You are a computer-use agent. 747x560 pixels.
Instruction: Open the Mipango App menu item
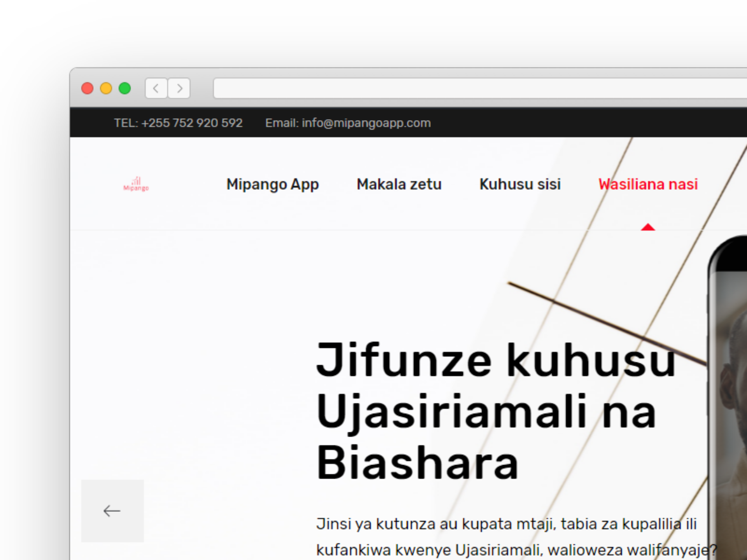coord(272,184)
